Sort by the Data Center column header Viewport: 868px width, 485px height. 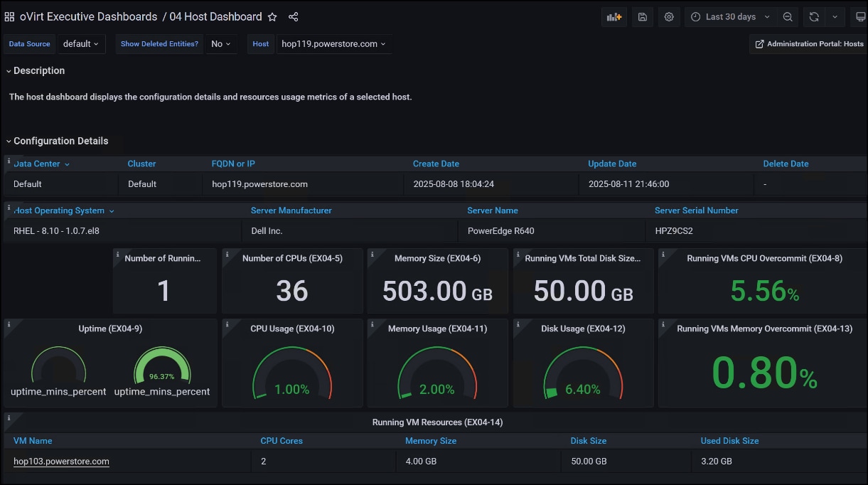[x=41, y=164]
